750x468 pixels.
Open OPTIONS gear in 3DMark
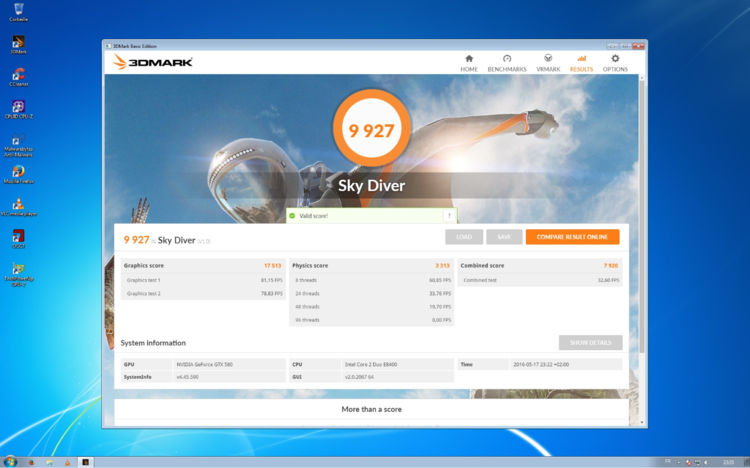click(615, 63)
